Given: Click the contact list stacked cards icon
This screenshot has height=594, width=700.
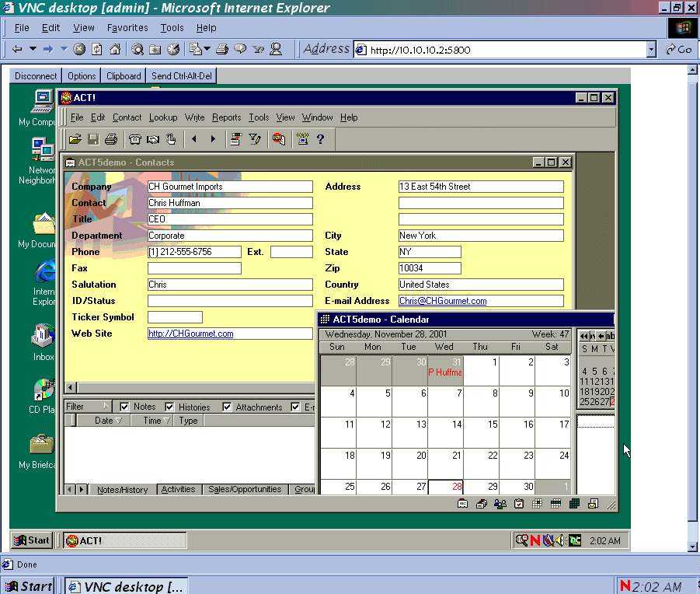Looking at the screenshot, I should pos(482,504).
